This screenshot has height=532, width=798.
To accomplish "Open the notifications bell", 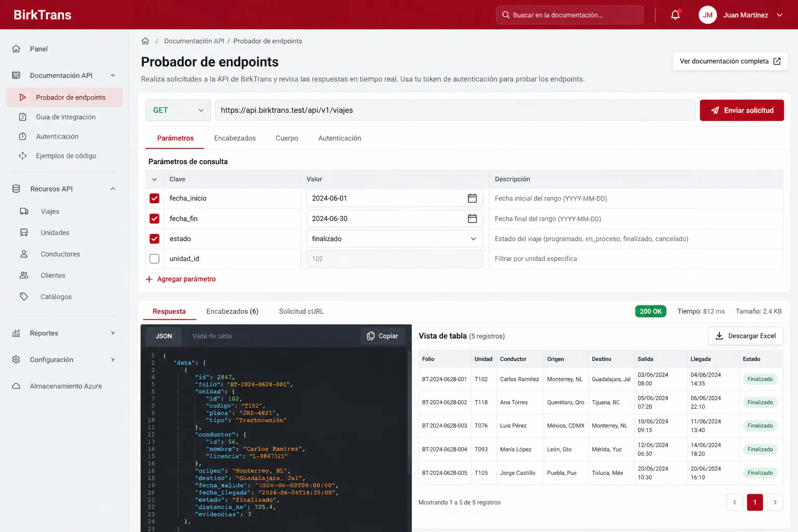I will coord(675,15).
